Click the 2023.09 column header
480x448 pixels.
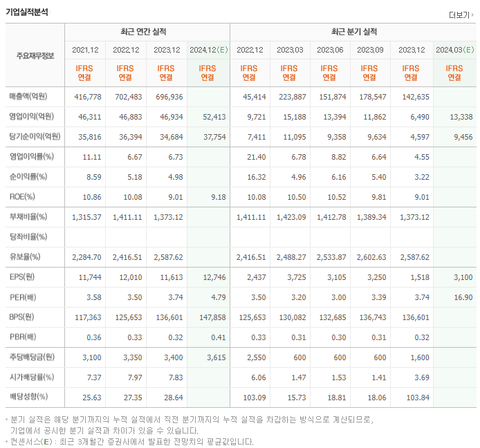(x=370, y=50)
